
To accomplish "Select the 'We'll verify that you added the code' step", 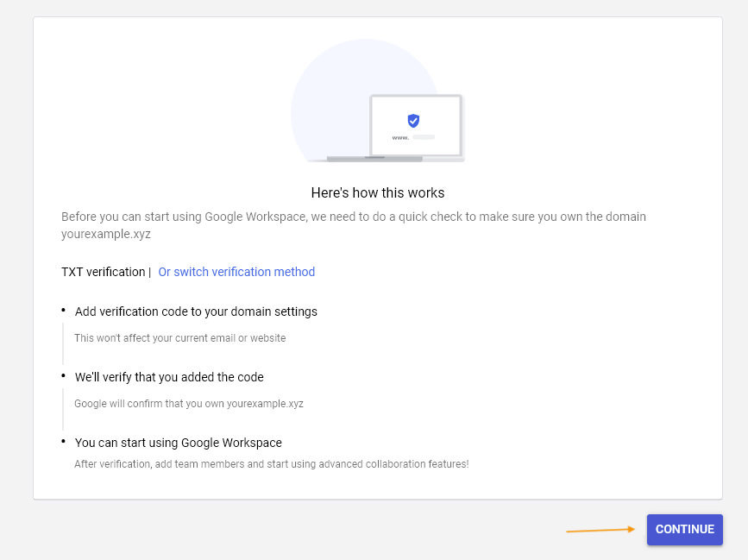I will pos(169,377).
